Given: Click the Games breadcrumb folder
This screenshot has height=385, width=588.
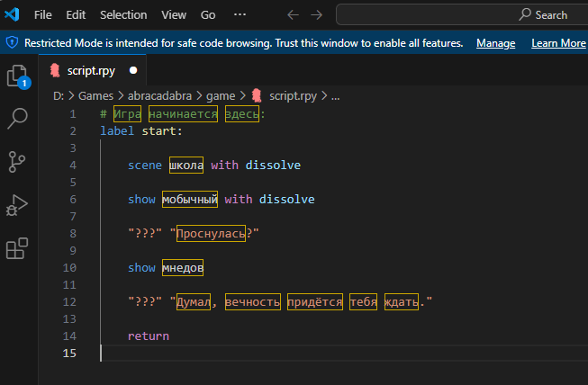Looking at the screenshot, I should pyautogui.click(x=95, y=96).
